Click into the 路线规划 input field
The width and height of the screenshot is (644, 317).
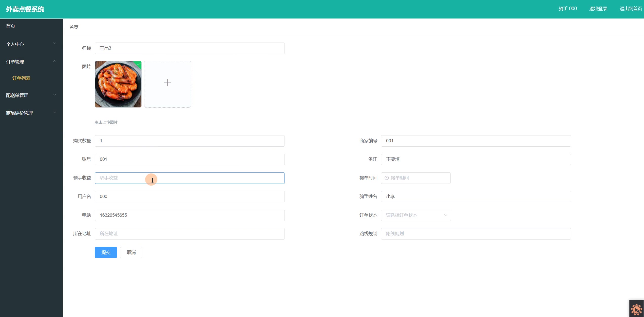476,234
